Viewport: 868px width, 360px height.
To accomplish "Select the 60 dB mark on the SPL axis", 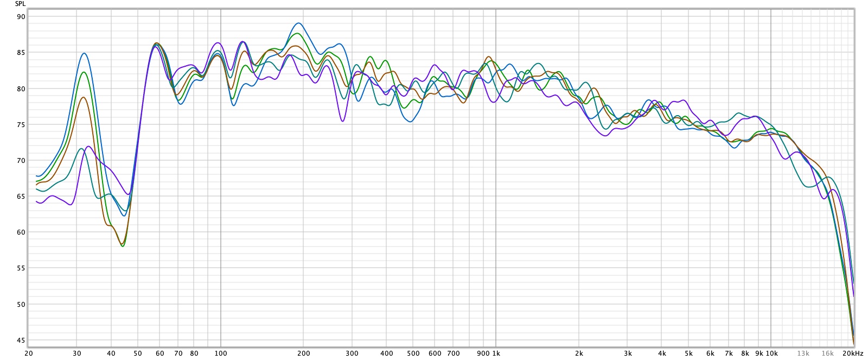I will (21, 232).
